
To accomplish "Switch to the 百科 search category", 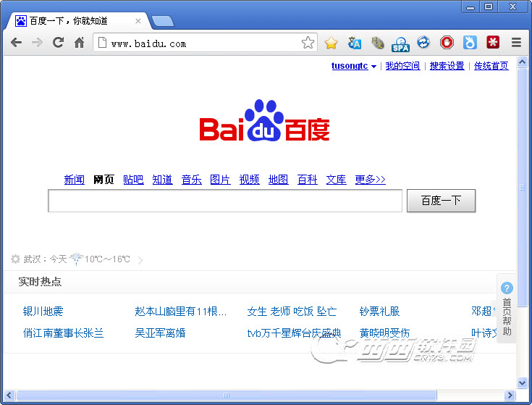I will click(308, 179).
